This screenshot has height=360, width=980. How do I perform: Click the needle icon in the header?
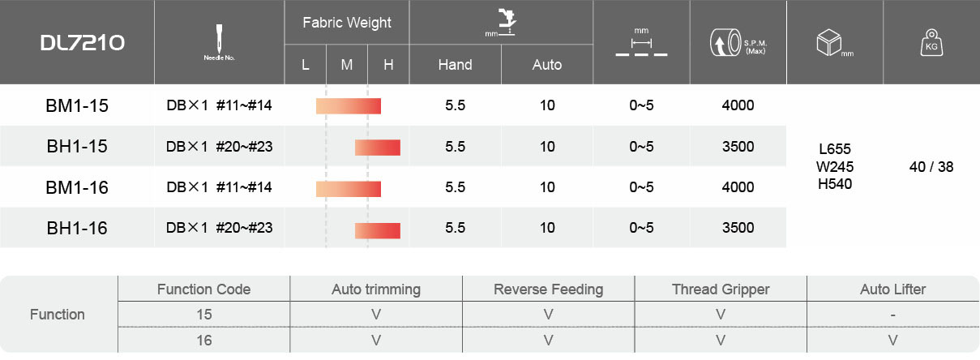click(x=218, y=39)
